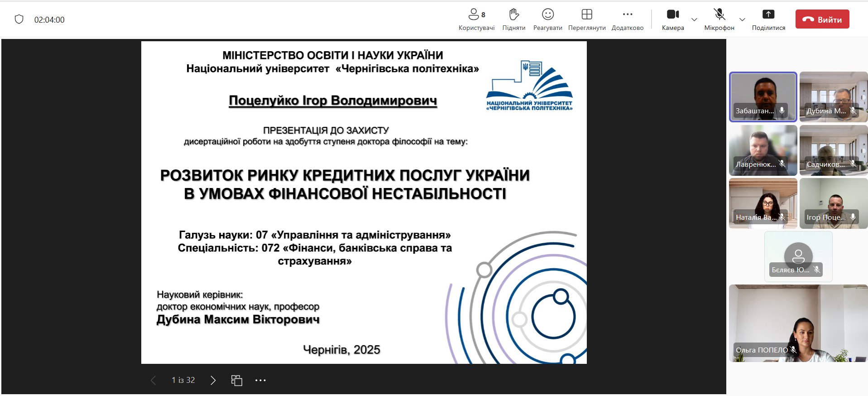
Task: Select Наталія Ва participant video tile
Action: click(x=763, y=203)
